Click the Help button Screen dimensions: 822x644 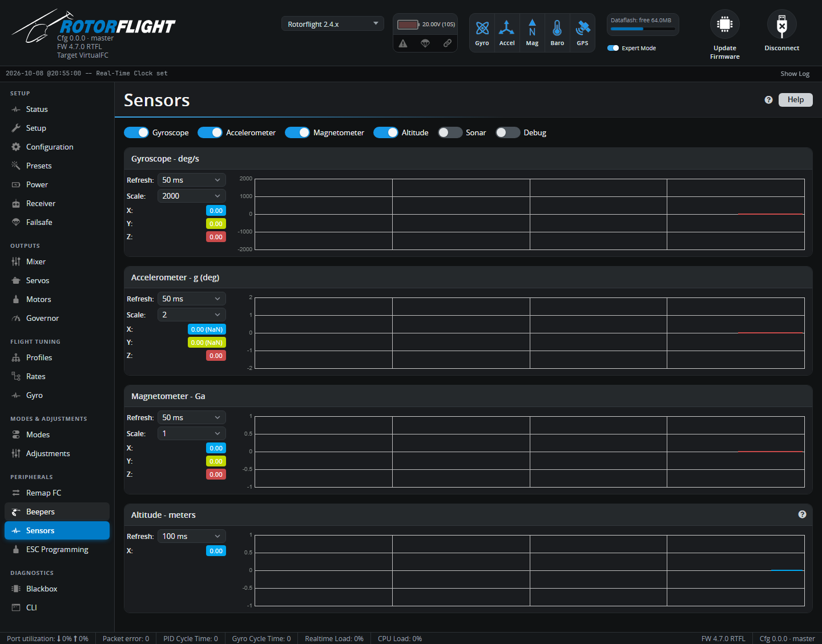(796, 100)
